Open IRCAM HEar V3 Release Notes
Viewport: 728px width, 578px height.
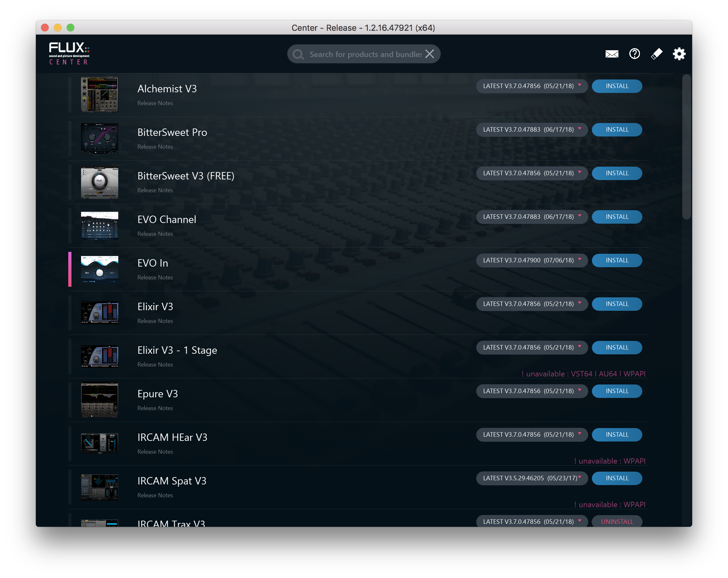(155, 452)
